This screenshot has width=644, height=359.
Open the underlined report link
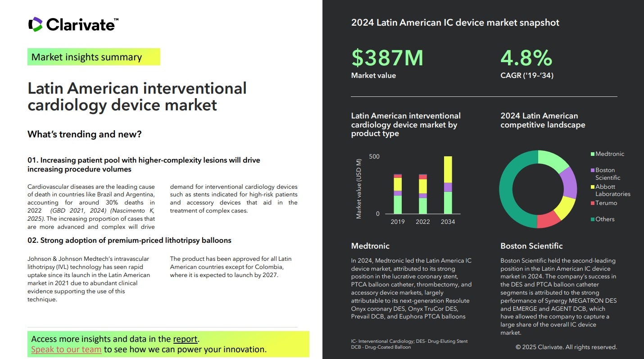tap(185, 339)
